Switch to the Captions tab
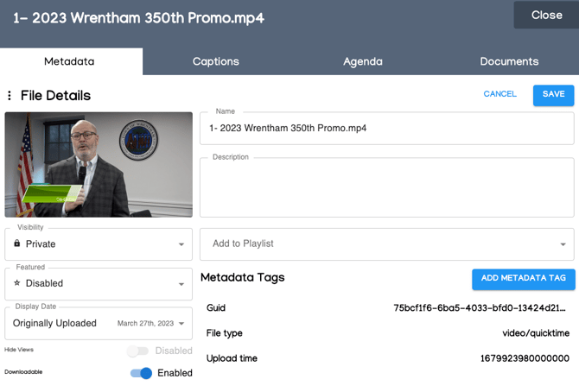Image resolution: width=579 pixels, height=392 pixels. [215, 61]
